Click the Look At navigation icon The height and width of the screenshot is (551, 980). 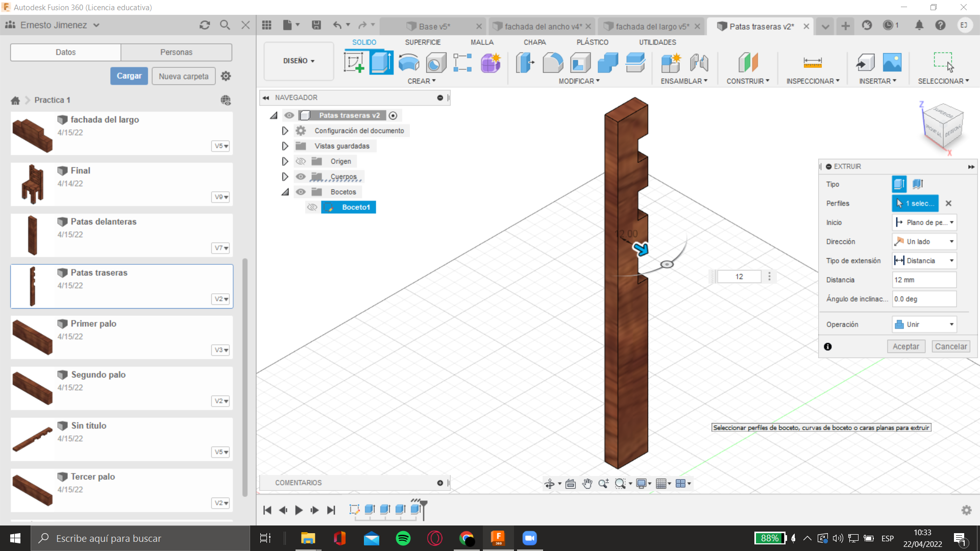tap(571, 484)
